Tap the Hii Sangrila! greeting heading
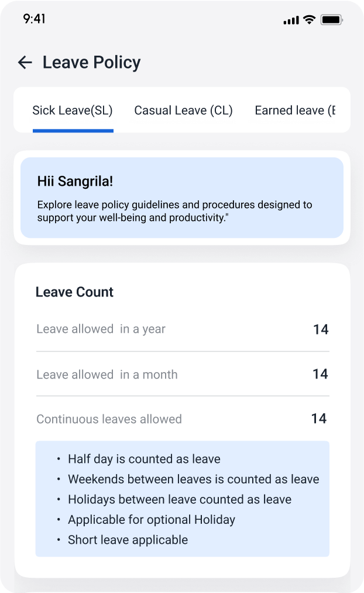 (74, 181)
